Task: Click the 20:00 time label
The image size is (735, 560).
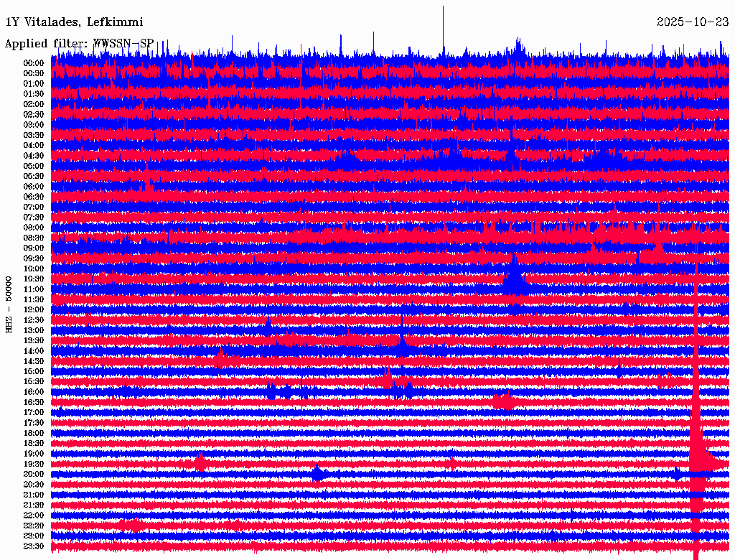Action: click(x=34, y=474)
